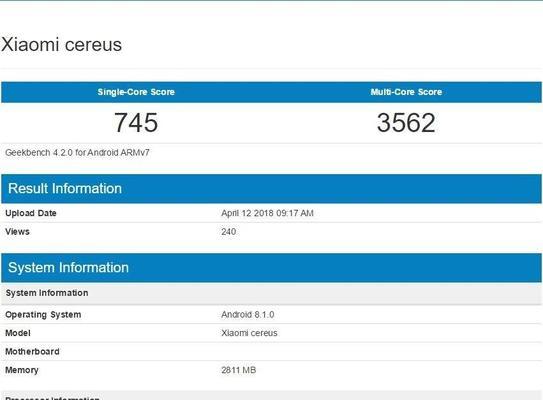Viewport: 543px width, 400px height.
Task: Click the Geekbench 4.2.0 for Android ARMv7 text
Action: click(77, 153)
